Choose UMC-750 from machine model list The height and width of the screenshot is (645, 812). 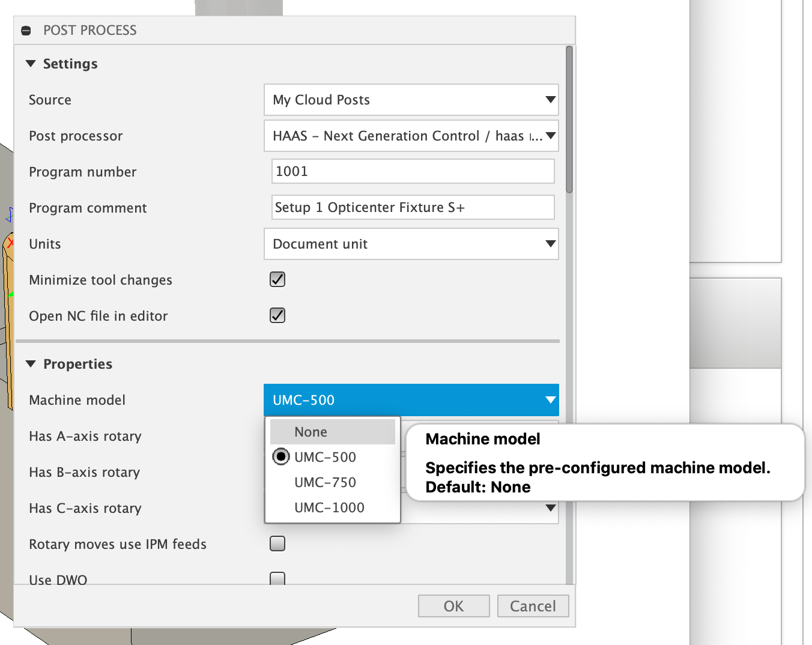tap(325, 482)
